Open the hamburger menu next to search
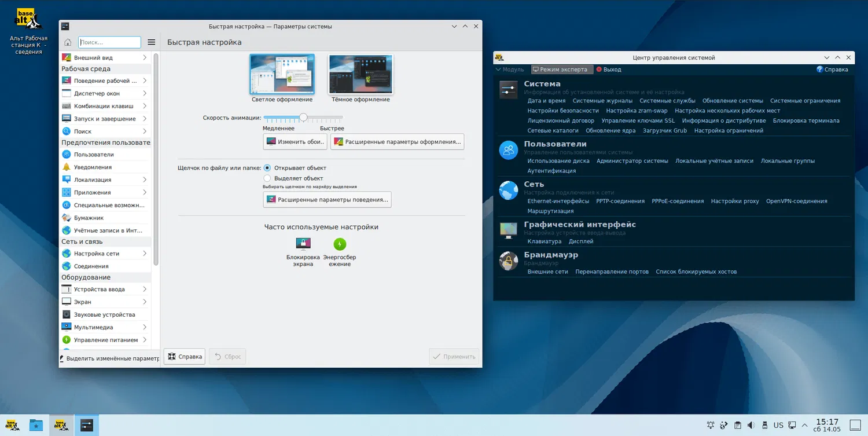The width and height of the screenshot is (868, 436). tap(152, 42)
